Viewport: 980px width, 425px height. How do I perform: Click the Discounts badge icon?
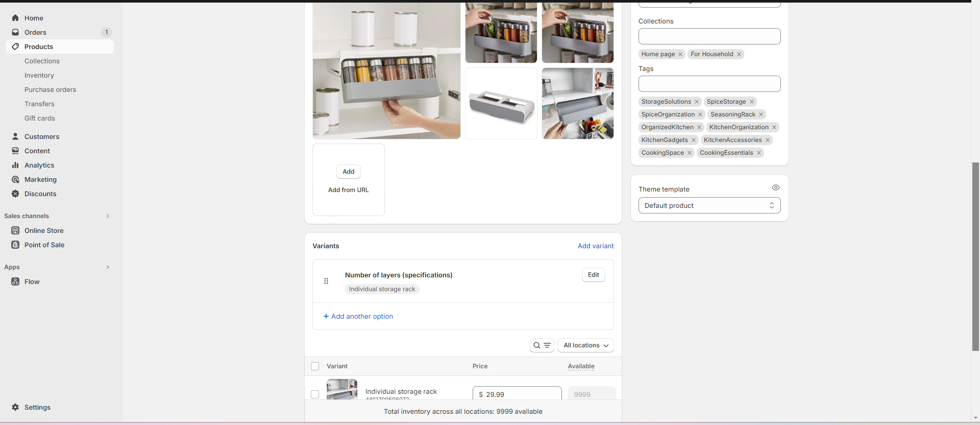tap(15, 194)
